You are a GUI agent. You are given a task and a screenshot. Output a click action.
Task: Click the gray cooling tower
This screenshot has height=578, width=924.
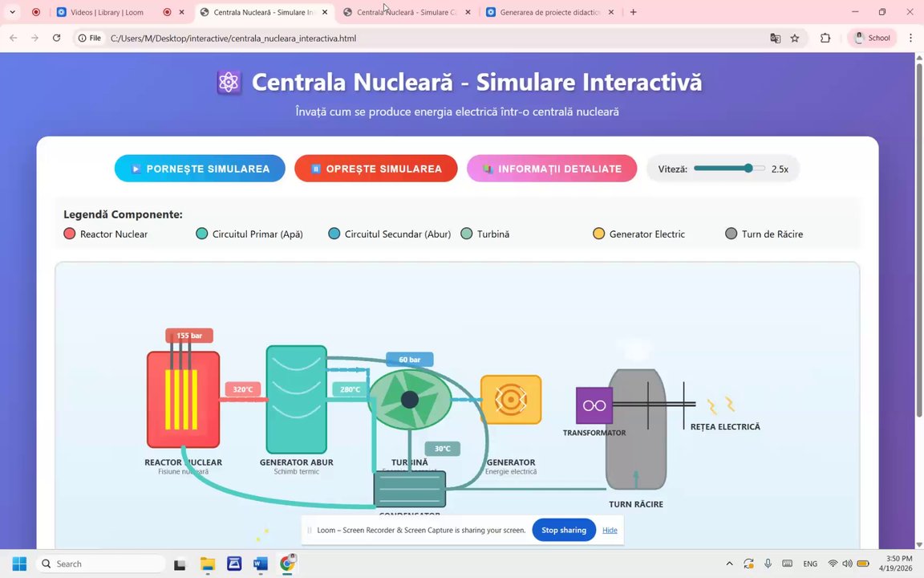pos(636,429)
